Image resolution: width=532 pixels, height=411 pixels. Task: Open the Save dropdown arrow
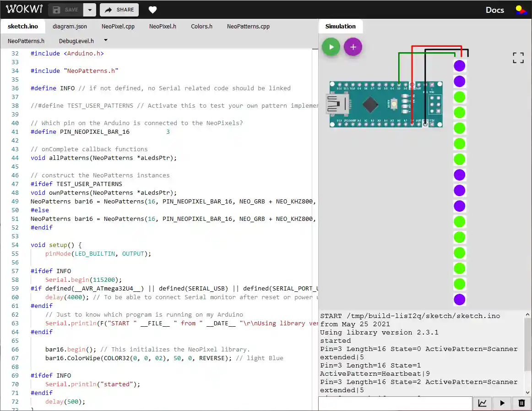click(89, 10)
